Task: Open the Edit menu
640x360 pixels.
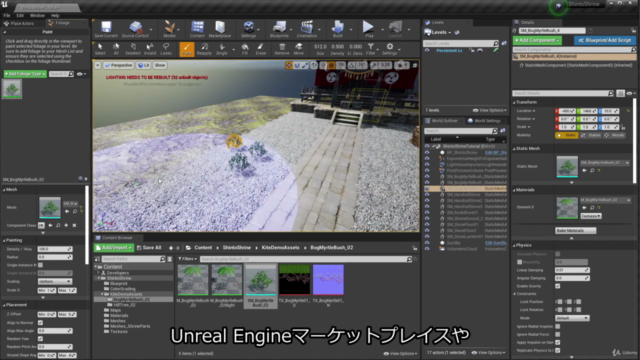Action: point(20,16)
